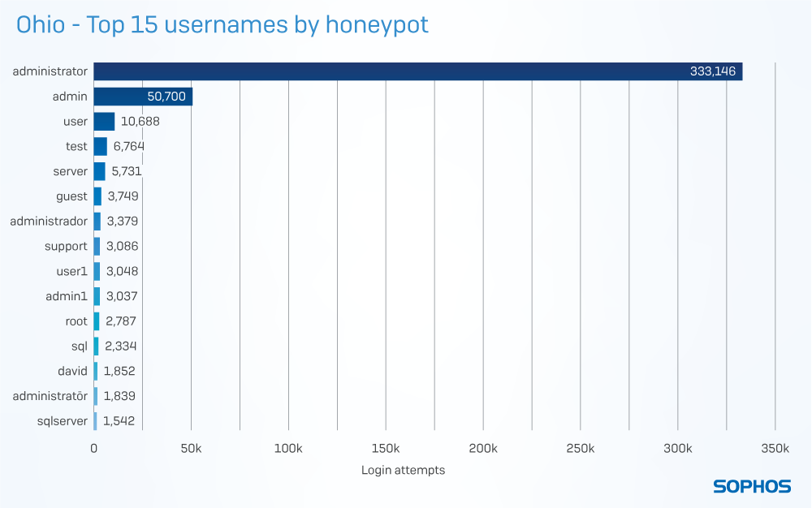Click the 'administratör' username label
This screenshot has height=508, width=812.
[50, 396]
